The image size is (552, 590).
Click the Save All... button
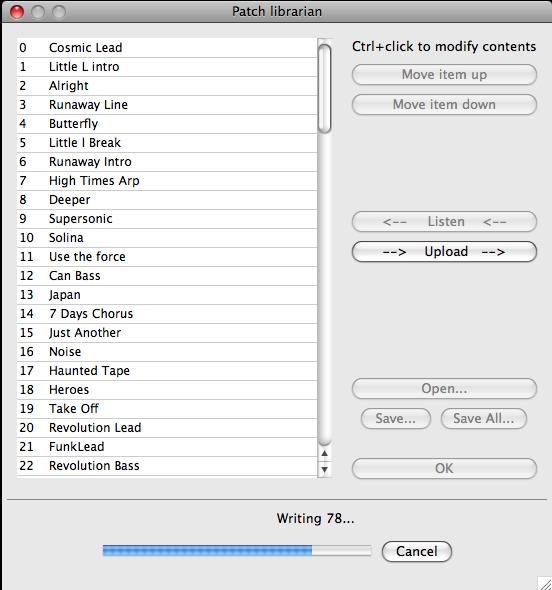tap(484, 418)
